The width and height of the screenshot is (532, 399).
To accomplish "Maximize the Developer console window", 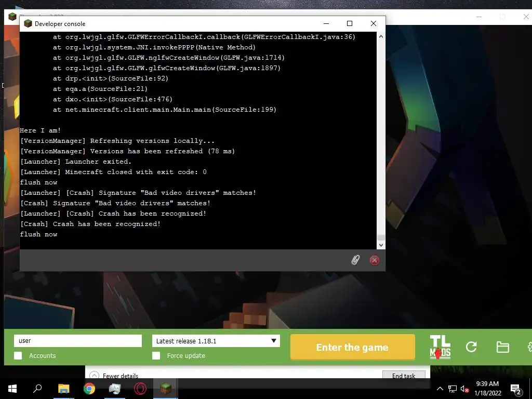I will coord(350,23).
